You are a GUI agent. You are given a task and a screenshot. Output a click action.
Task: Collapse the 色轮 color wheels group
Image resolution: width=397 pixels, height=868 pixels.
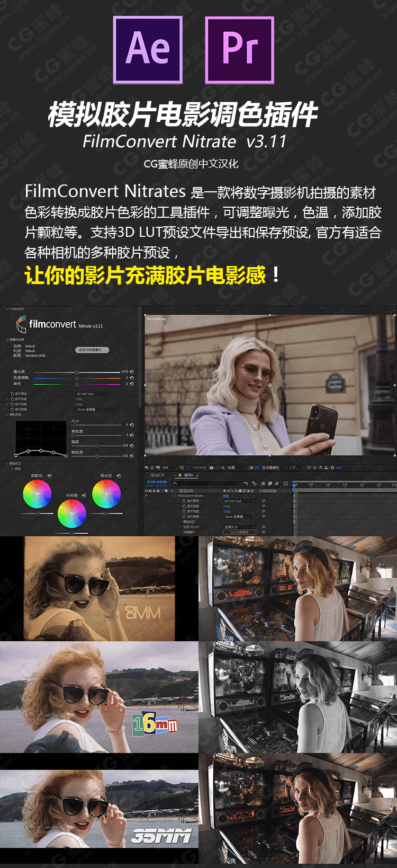12,468
